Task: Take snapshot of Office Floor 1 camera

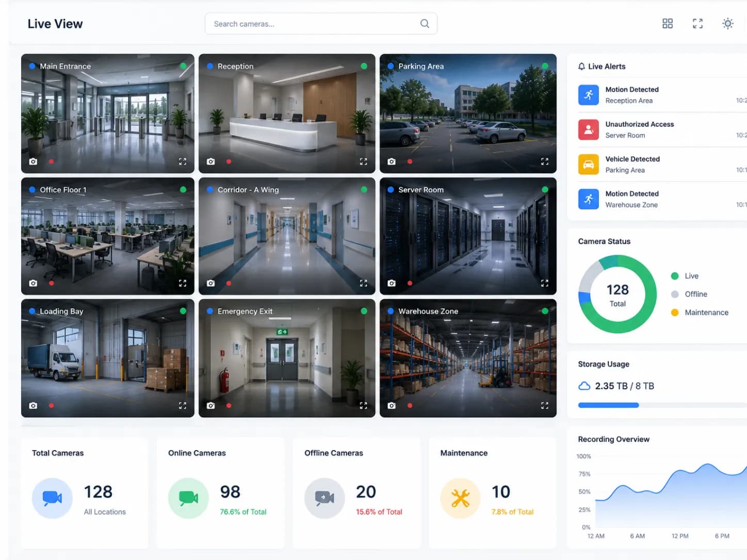Action: 33,283
